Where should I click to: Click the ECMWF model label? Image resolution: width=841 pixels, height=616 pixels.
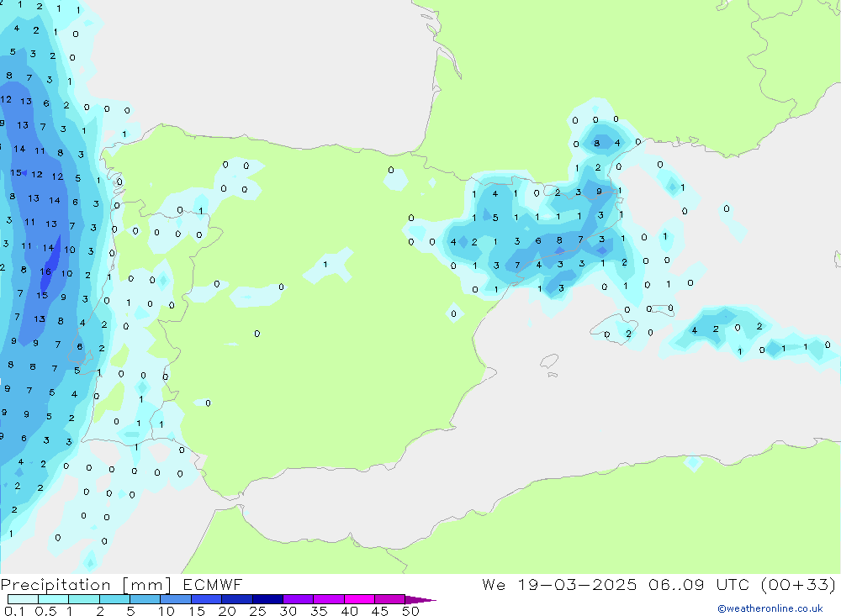coord(211,585)
